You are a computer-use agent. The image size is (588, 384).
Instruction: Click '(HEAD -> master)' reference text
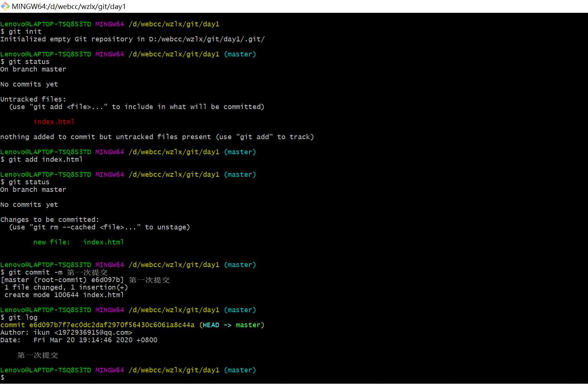232,325
